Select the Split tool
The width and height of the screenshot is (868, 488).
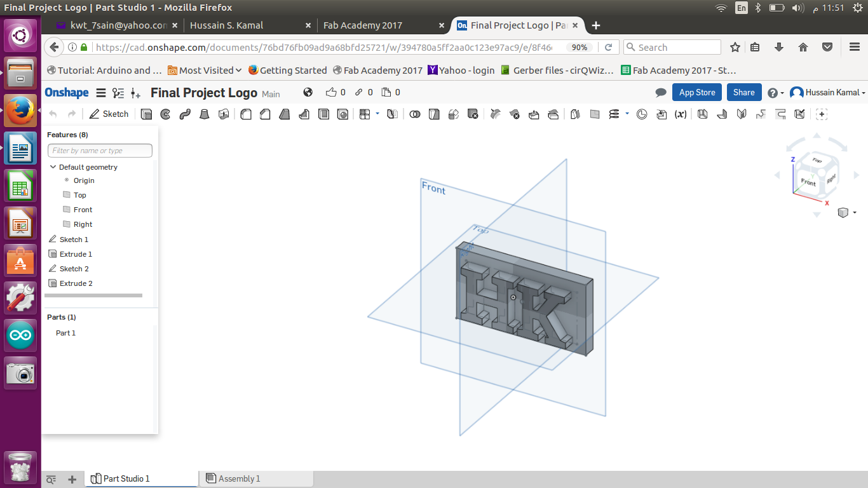(x=434, y=114)
